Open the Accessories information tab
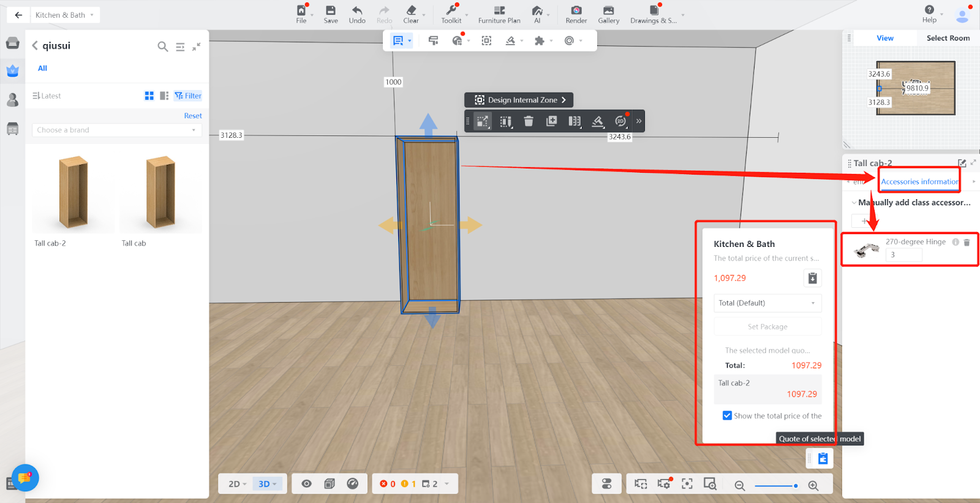 919,182
